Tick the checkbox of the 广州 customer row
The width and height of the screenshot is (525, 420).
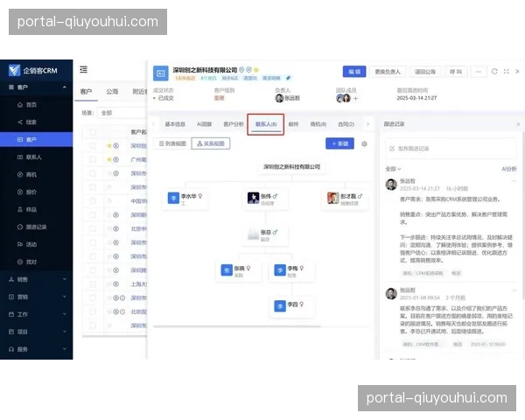pos(93,160)
